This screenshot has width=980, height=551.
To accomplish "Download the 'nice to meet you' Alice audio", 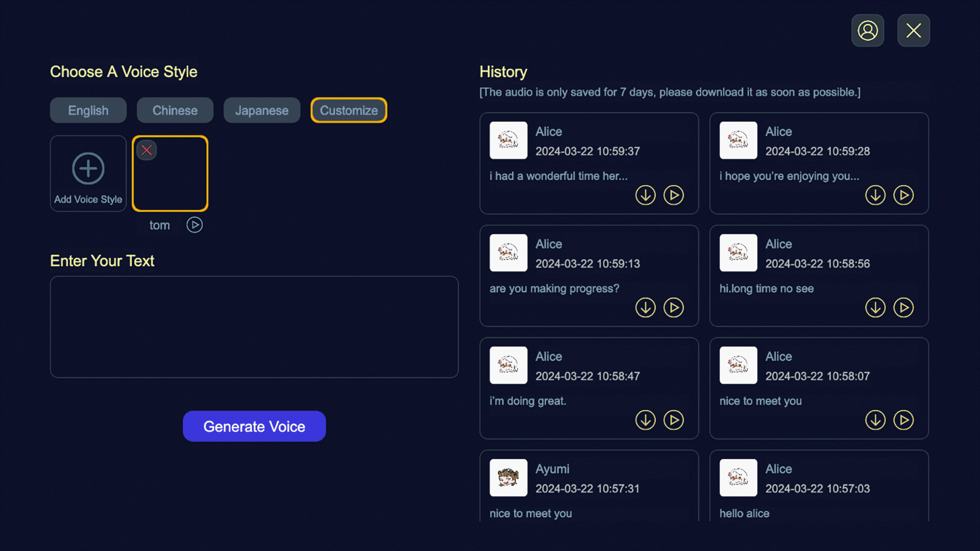I will click(x=875, y=420).
